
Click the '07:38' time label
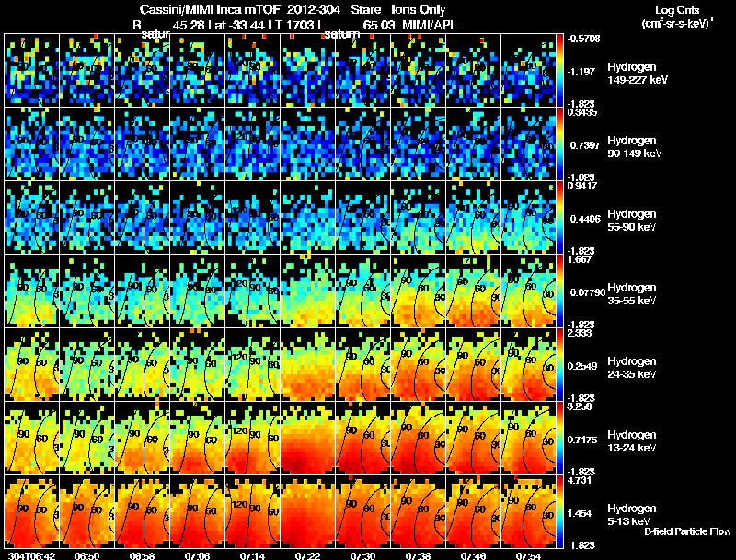tap(418, 555)
